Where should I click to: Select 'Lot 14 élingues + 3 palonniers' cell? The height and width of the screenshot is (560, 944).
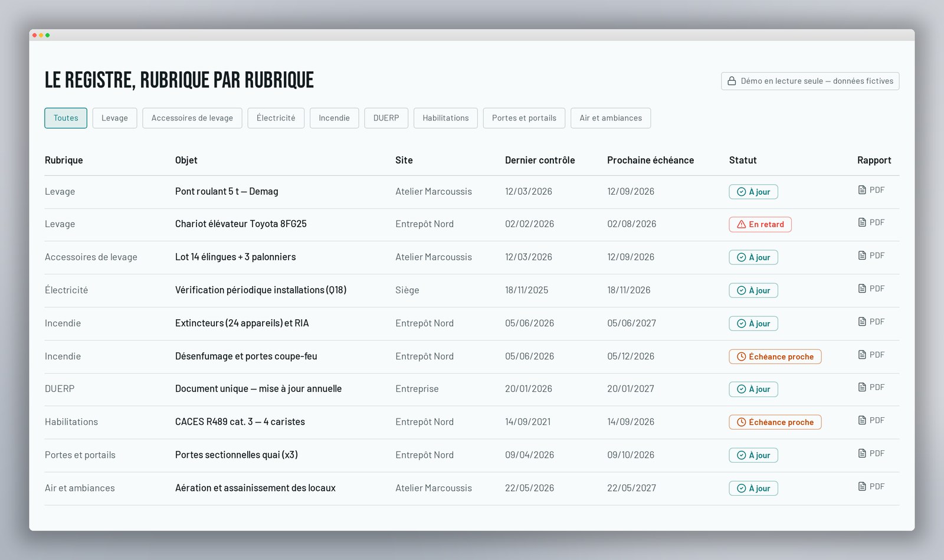coord(235,257)
